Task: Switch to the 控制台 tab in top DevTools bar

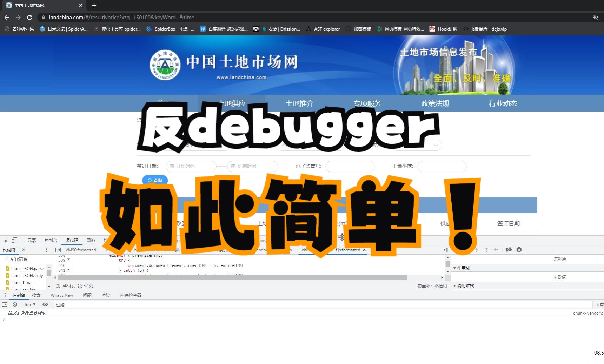Action: click(51, 240)
